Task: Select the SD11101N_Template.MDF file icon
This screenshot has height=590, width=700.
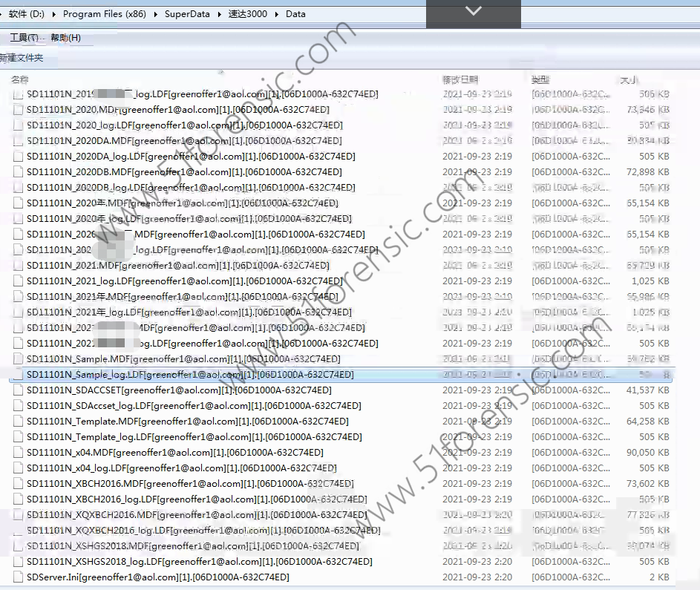Action: tap(19, 422)
